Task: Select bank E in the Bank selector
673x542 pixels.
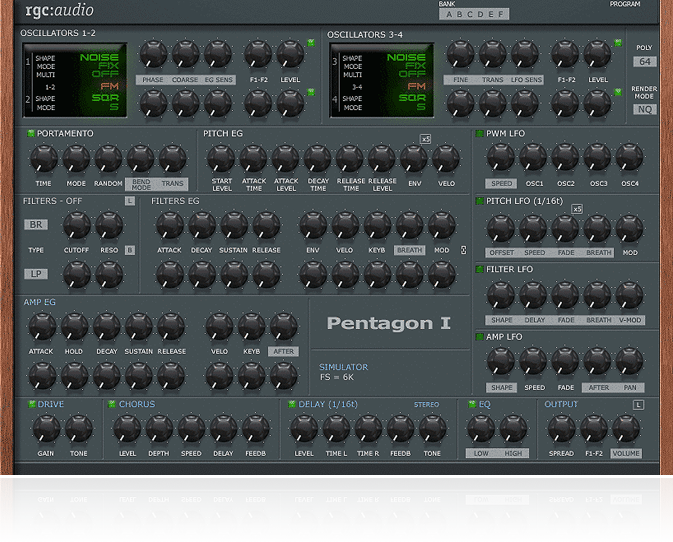Action: click(490, 14)
